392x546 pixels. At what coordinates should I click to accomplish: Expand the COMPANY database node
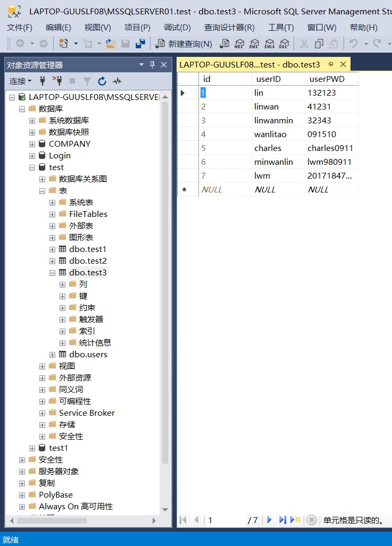(32, 144)
